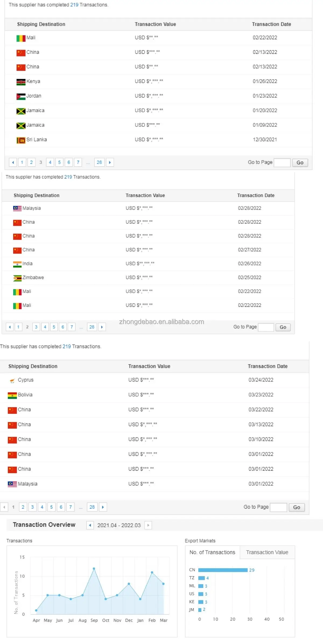The image size is (323, 644).
Task: Open page 7 in the table listing Cyprus
Action: pos(71,507)
